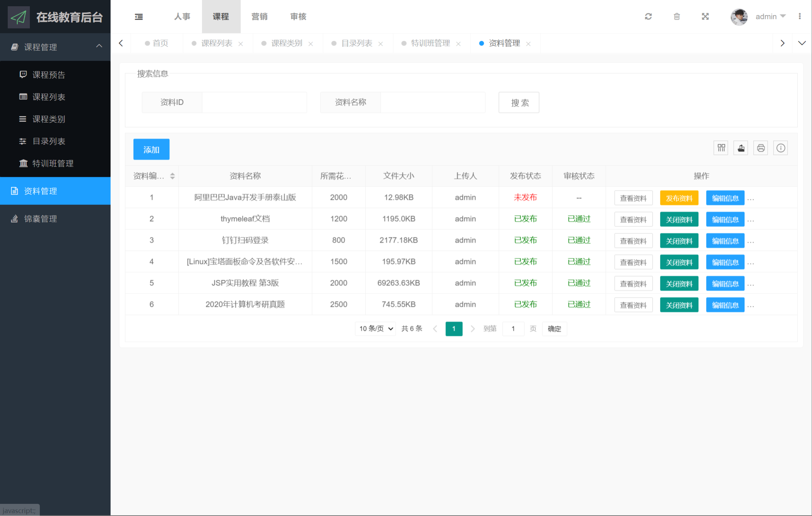Open the column filter grid icon
Viewport: 812px width, 516px height.
[721, 148]
